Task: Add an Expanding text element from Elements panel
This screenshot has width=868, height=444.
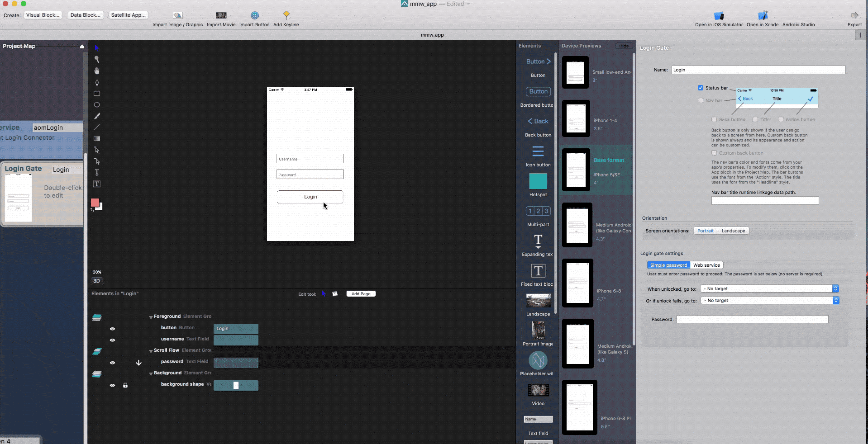Action: click(538, 241)
